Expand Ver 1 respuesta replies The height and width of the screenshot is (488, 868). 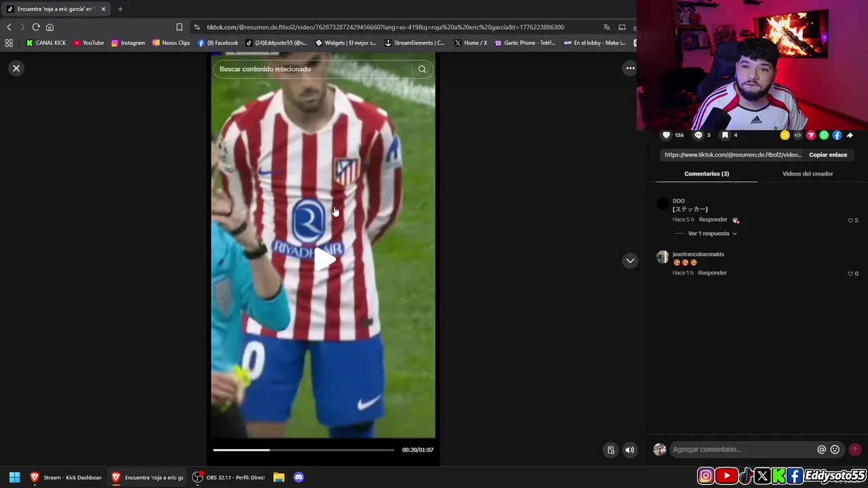tap(712, 233)
